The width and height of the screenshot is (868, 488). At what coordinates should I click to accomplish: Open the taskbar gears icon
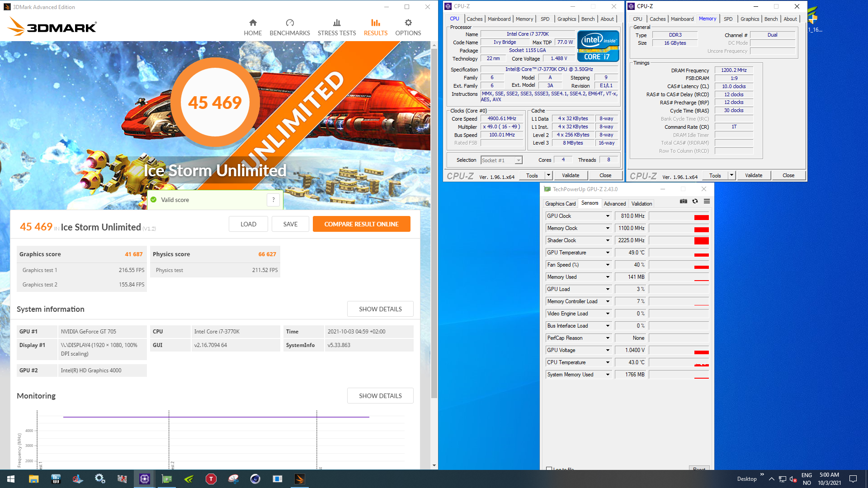pyautogui.click(x=100, y=479)
